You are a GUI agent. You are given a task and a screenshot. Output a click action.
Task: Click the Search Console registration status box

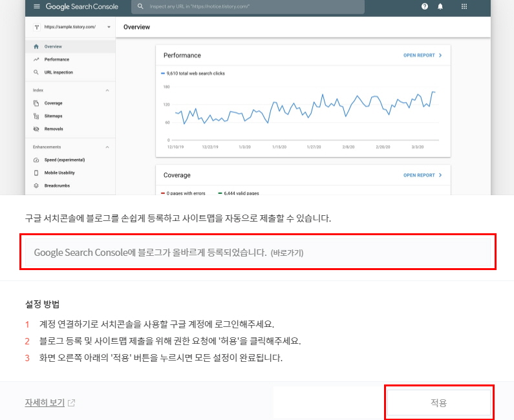(258, 252)
